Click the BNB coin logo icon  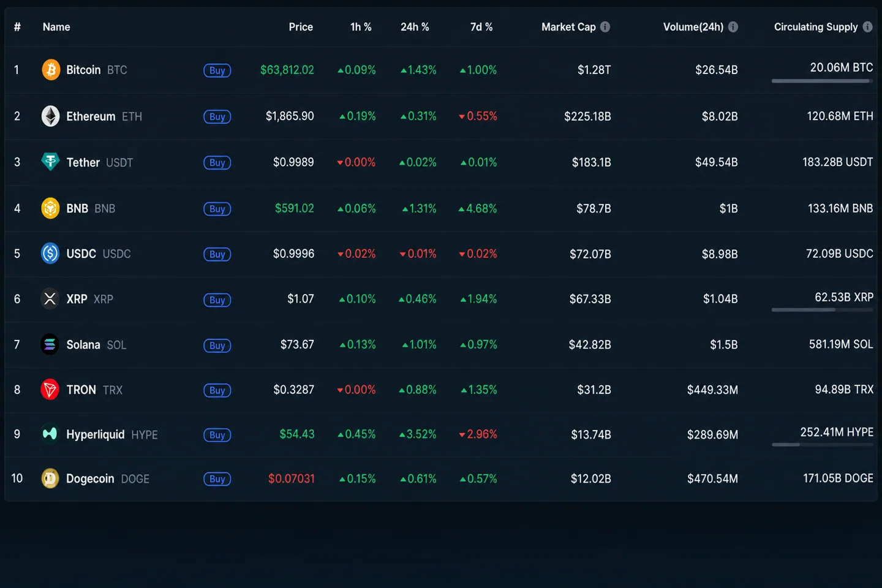point(50,208)
